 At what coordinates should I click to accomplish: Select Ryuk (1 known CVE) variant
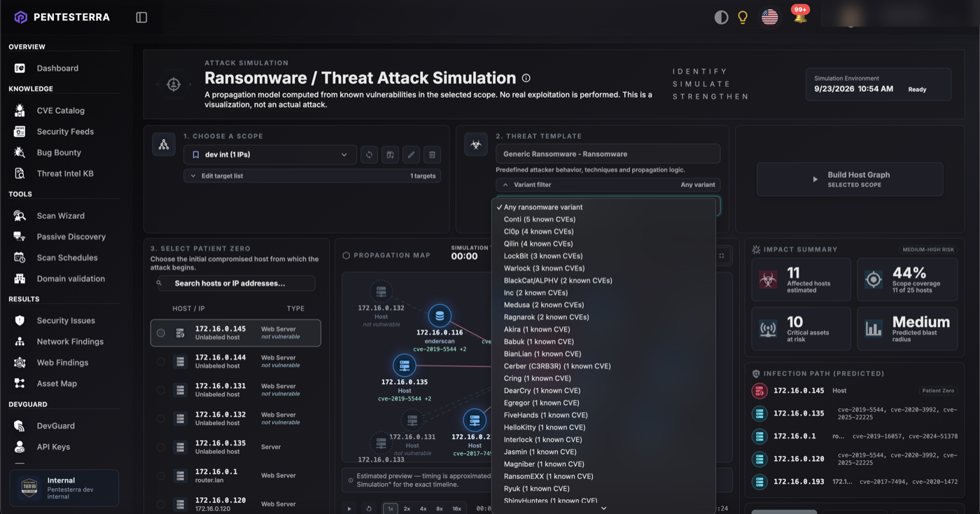604,489
